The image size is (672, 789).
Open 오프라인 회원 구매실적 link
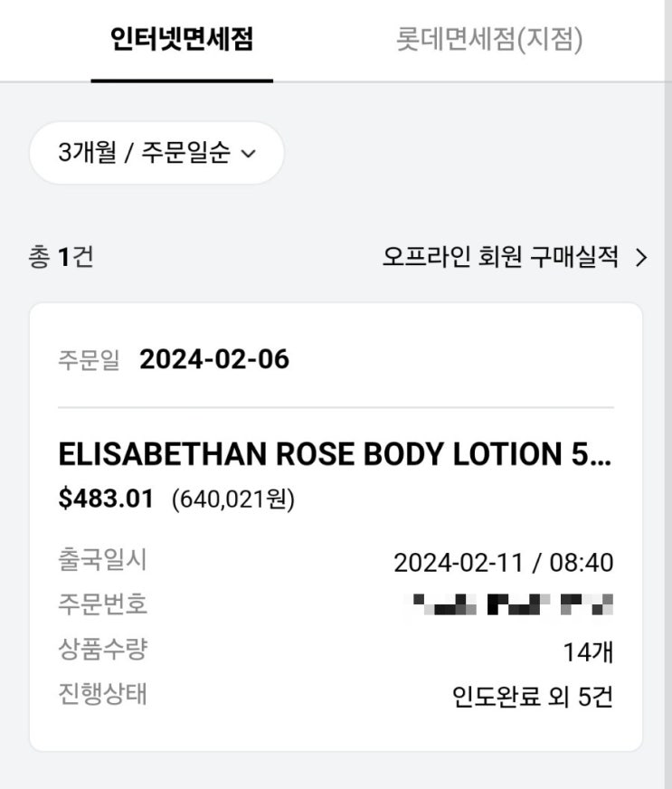[500, 258]
